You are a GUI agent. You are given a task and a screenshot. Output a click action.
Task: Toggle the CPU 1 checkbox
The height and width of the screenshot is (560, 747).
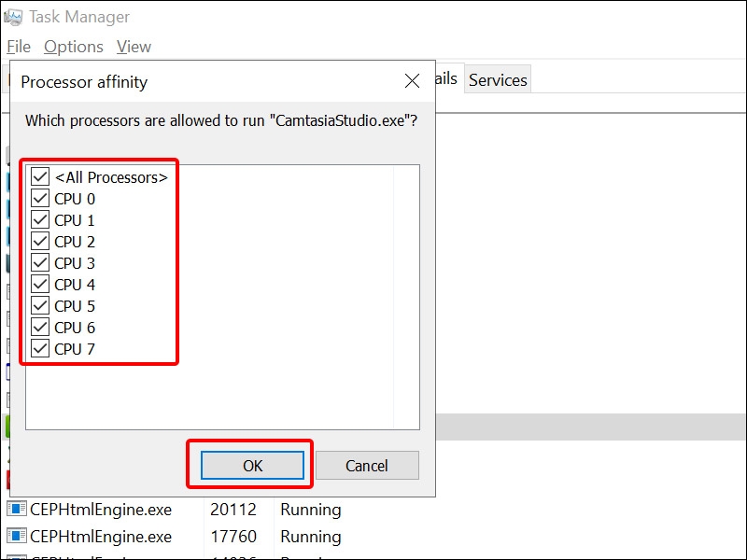[x=40, y=219]
